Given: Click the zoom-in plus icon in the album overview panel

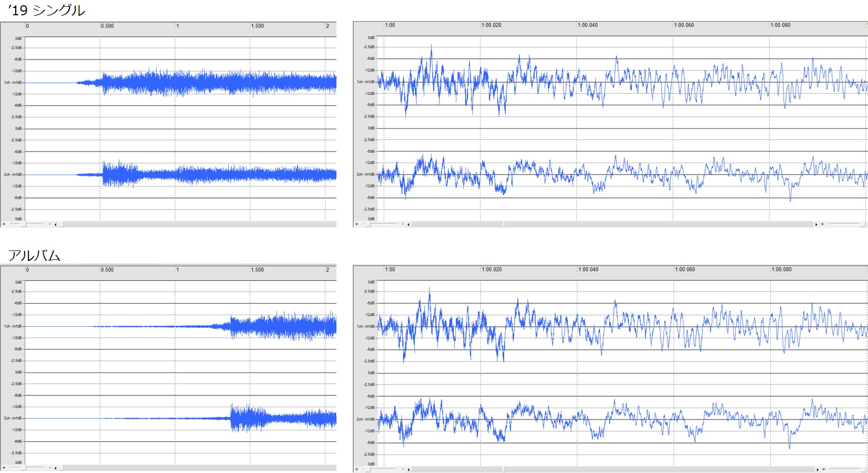Looking at the screenshot, I should pos(4,467).
